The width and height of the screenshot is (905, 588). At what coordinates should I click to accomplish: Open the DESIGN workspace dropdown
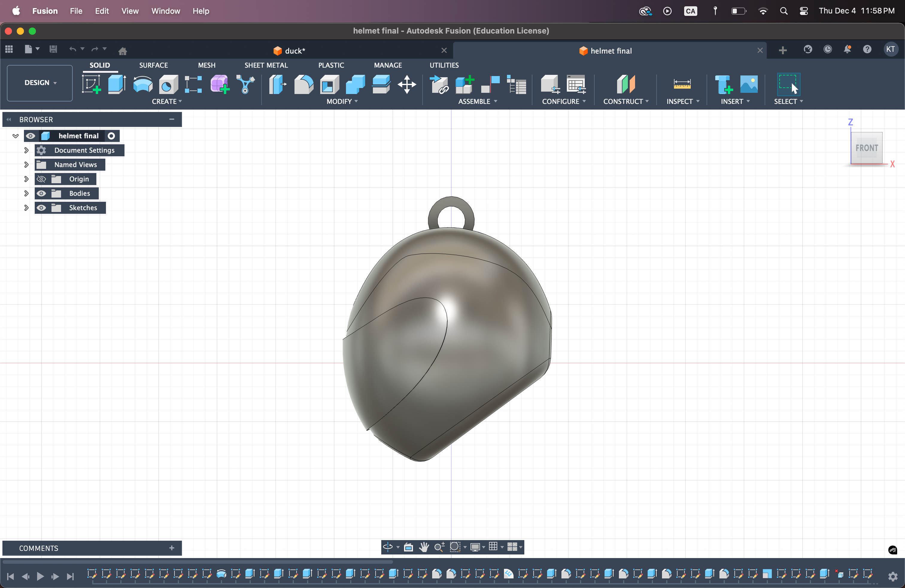click(40, 83)
